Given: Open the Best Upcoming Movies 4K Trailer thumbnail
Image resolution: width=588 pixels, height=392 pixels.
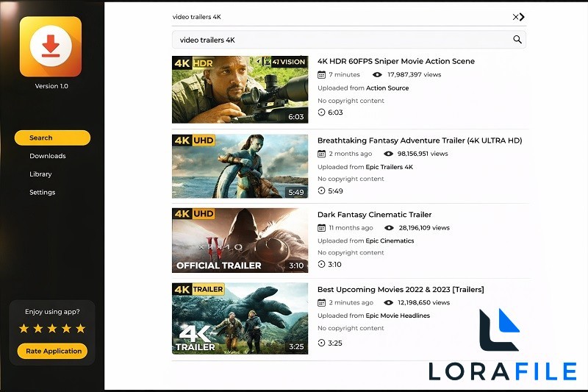Looking at the screenshot, I should [240, 318].
